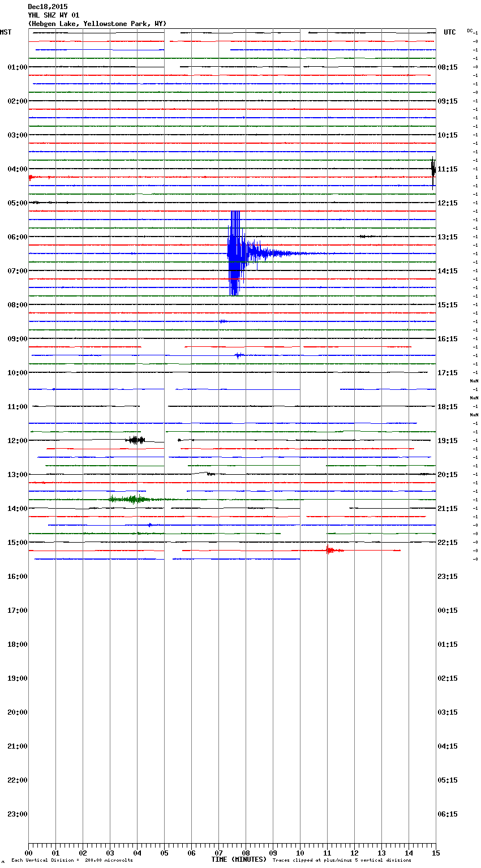Click the DC column header
The height and width of the screenshot is (868, 481).
(x=470, y=31)
